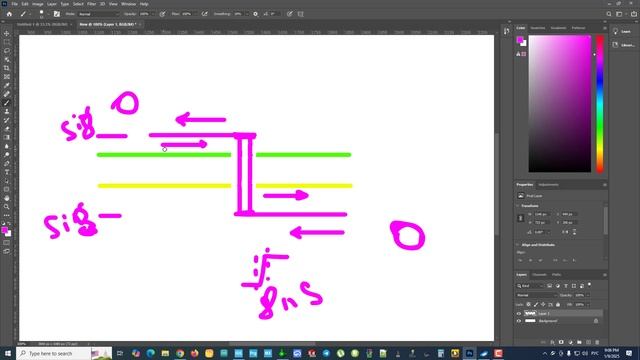Select the Pen tool

(7, 164)
